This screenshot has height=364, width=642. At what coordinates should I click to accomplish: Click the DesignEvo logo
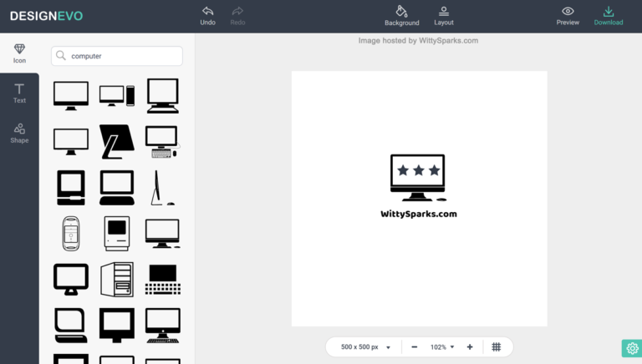[46, 16]
